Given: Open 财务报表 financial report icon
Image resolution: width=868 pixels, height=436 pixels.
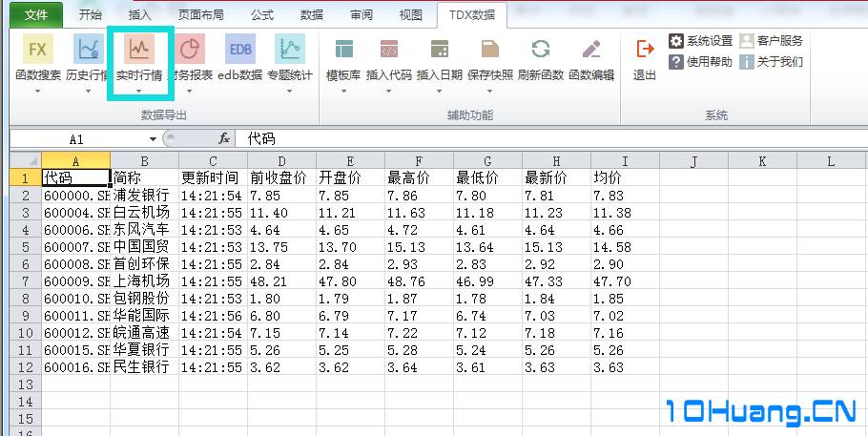Looking at the screenshot, I should coord(190,49).
